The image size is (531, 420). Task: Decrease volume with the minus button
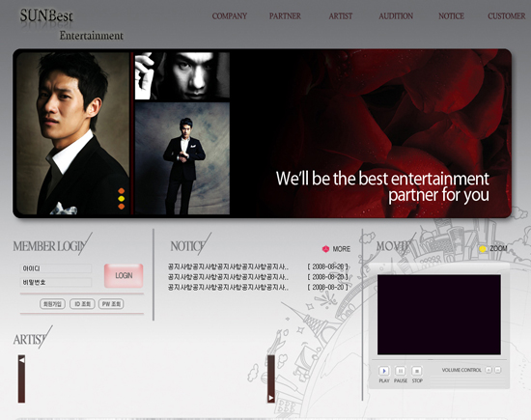coord(497,370)
